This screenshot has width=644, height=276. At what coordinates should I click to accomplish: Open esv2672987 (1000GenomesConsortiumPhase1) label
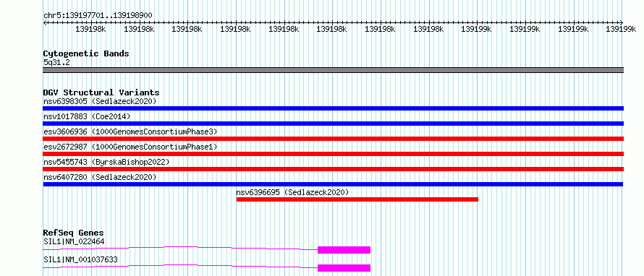click(x=130, y=147)
